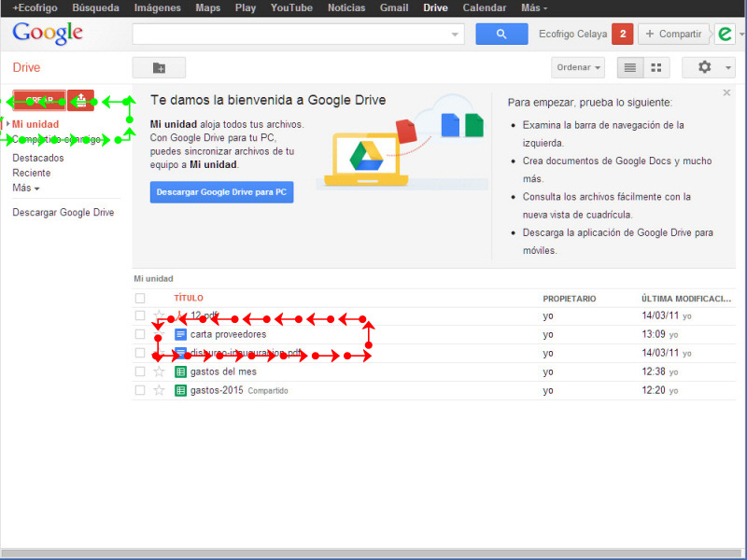The width and height of the screenshot is (747, 560).
Task: Click ÚLTIMA MODIFICACI... column header
Action: (x=686, y=299)
